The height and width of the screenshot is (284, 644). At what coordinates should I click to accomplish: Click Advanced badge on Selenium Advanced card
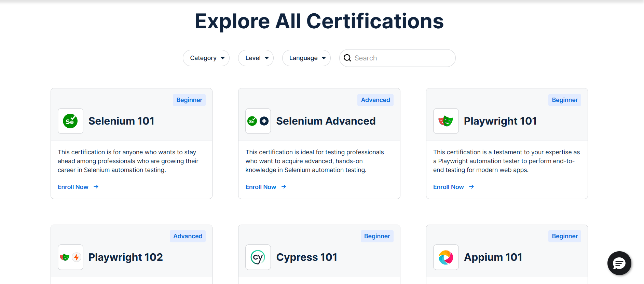click(375, 100)
